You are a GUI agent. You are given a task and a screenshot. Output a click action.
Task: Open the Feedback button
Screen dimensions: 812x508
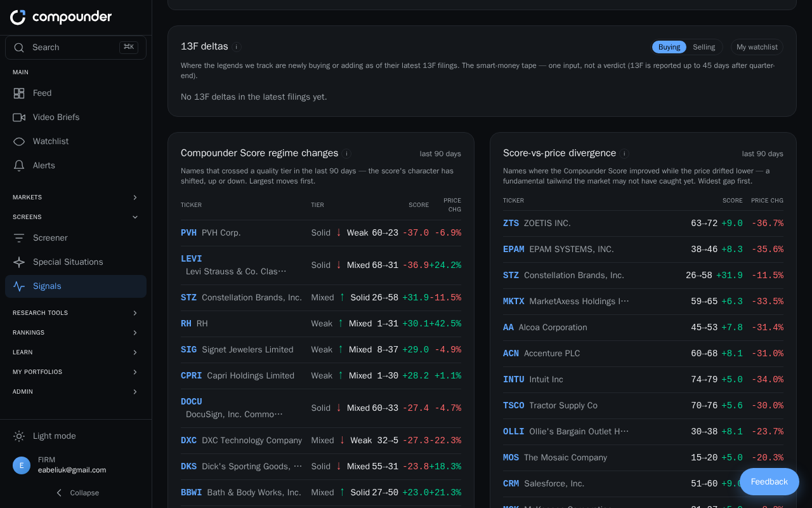tap(769, 482)
